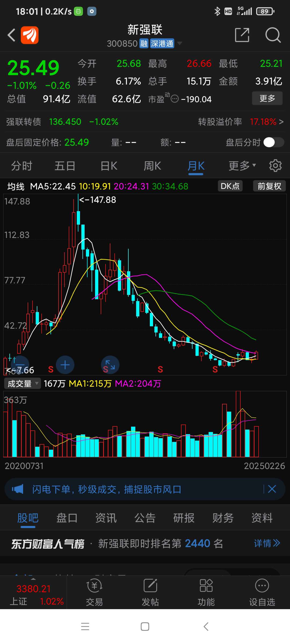Image resolution: width=290 pixels, height=644 pixels.
Task: Open the search magnifier icon
Action: tap(273, 35)
